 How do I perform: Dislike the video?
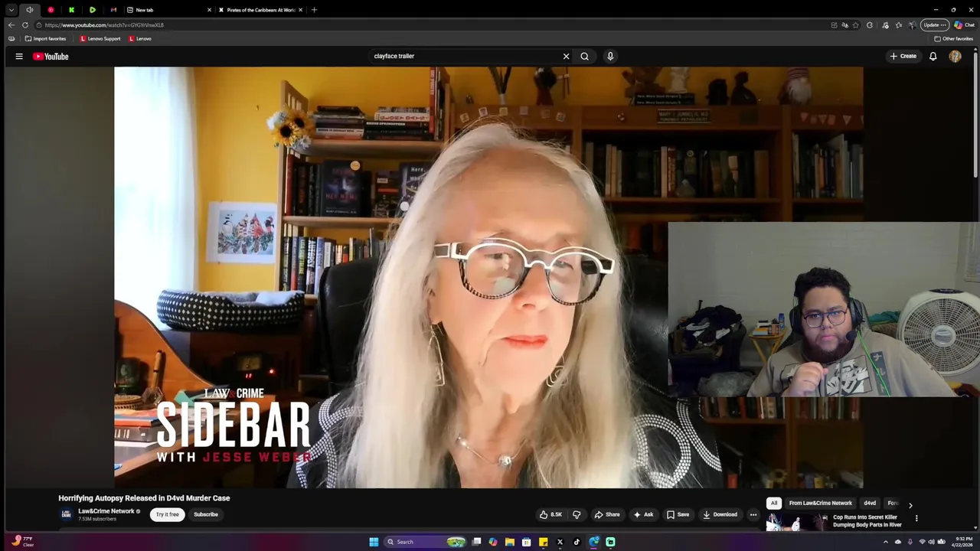click(x=577, y=514)
